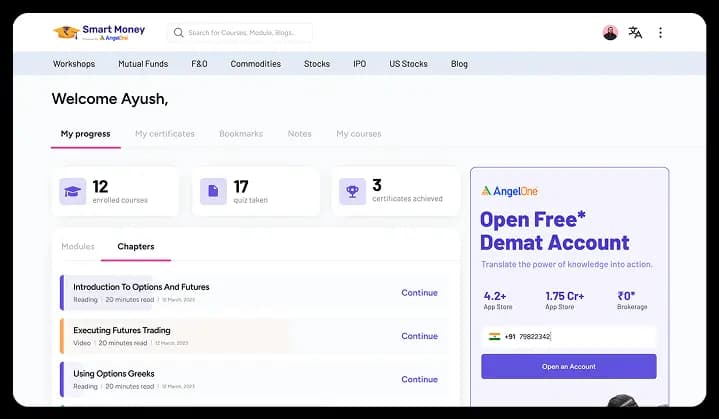719x419 pixels.
Task: Open the three-dot more options menu
Action: click(660, 33)
